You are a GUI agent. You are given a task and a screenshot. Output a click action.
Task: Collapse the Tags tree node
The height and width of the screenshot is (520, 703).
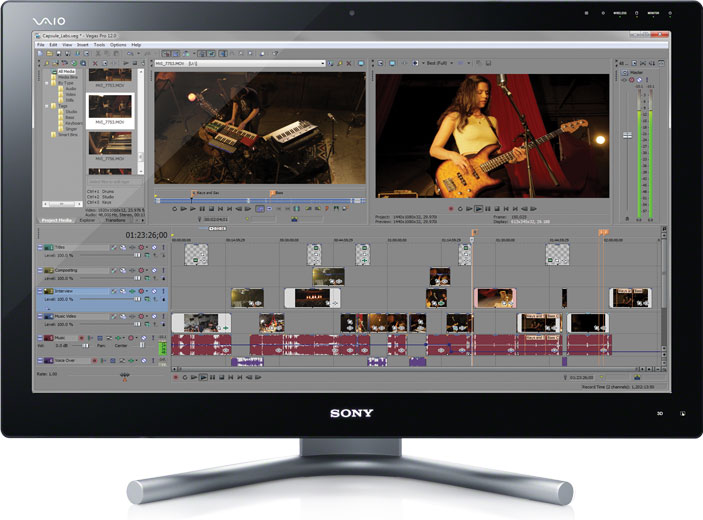[x=47, y=106]
